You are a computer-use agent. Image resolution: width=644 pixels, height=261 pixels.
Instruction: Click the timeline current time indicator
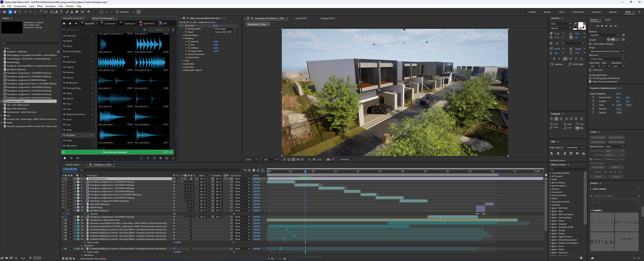tap(305, 171)
